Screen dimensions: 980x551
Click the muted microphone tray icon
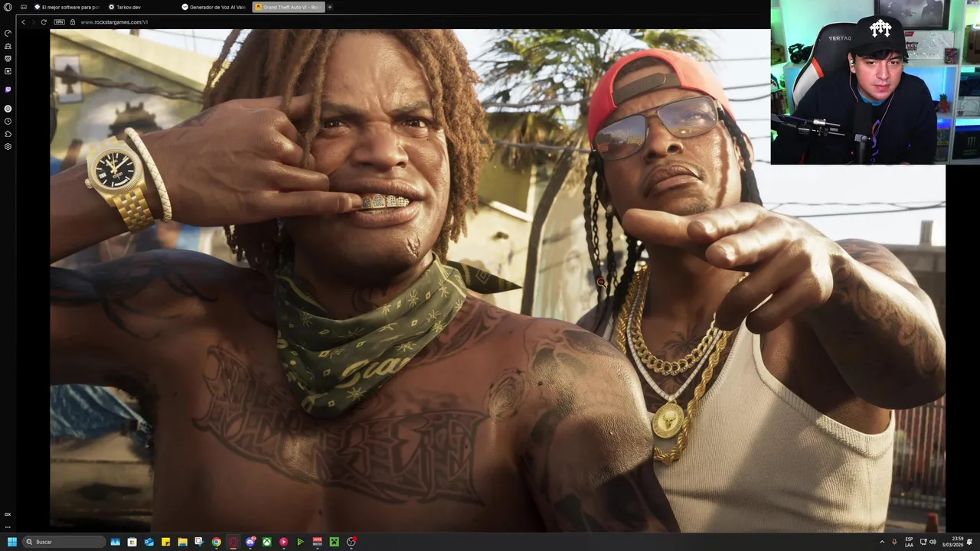[894, 542]
